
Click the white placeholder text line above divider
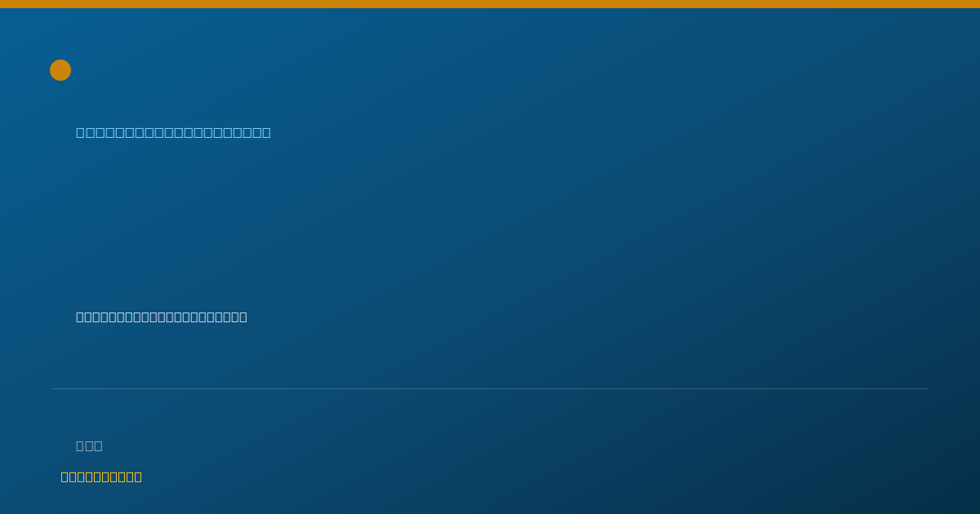[162, 317]
